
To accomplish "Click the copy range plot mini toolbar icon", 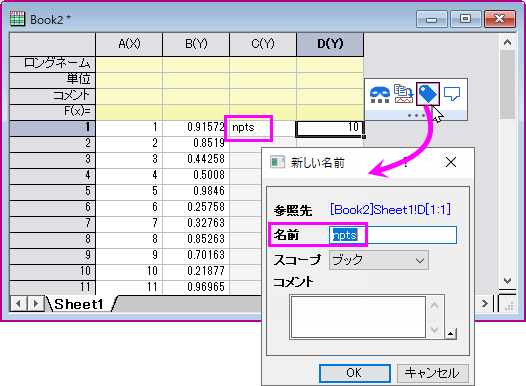I will coord(404,94).
